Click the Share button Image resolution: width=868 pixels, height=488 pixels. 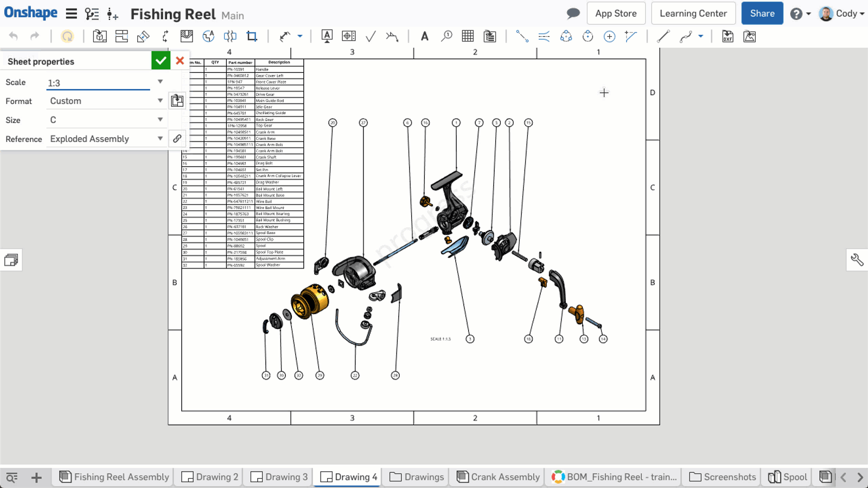(x=762, y=13)
